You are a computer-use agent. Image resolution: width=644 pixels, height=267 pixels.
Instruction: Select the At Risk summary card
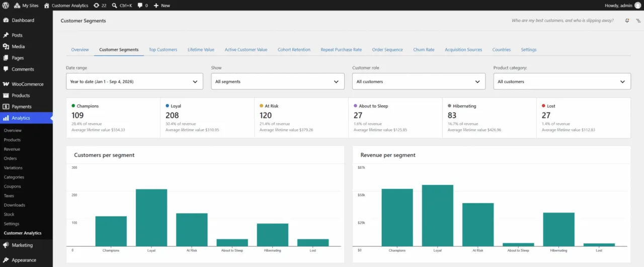tap(301, 118)
